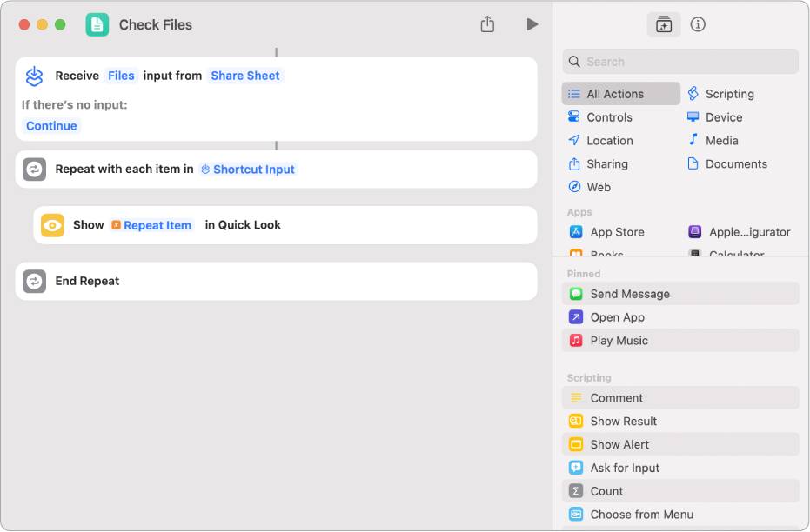Screen dimensions: 810x532
Task: Select the Show Alert action
Action: pos(619,444)
